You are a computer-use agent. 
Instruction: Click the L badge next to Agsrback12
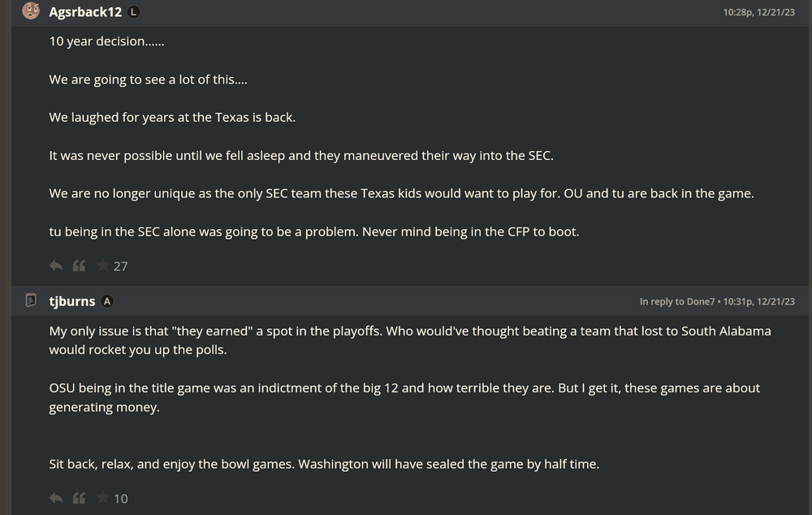point(134,12)
